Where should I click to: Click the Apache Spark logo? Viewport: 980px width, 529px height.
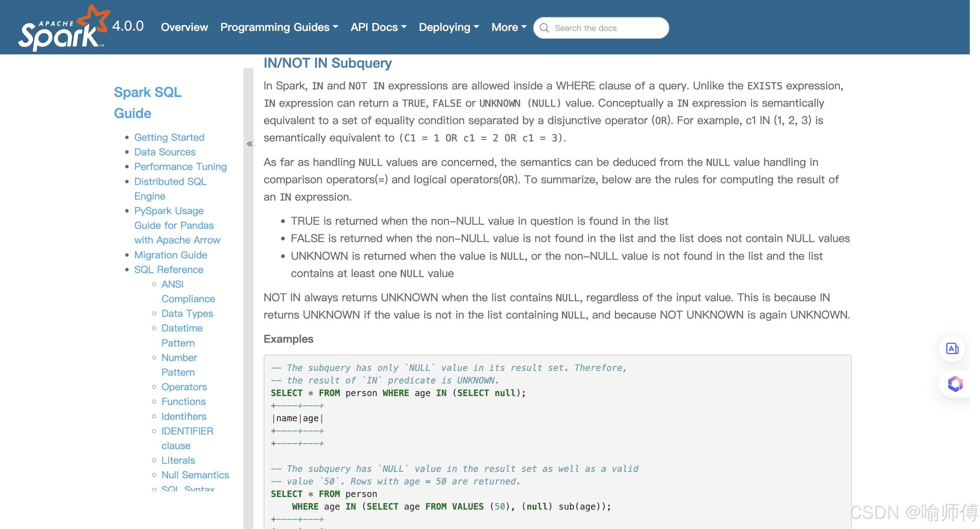tap(64, 28)
